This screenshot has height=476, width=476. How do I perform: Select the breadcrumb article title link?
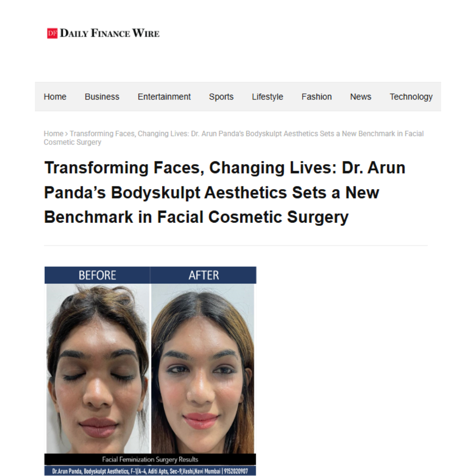coord(234,138)
